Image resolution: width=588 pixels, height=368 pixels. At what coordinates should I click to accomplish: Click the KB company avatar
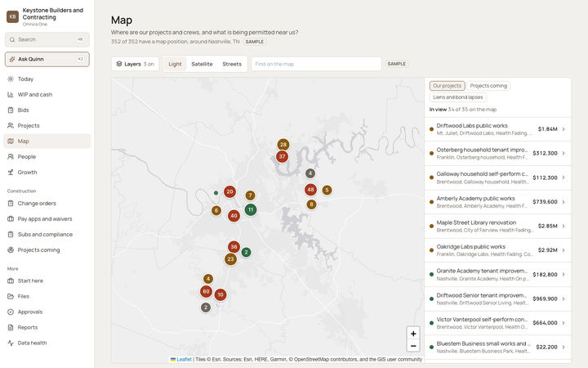[x=12, y=16]
